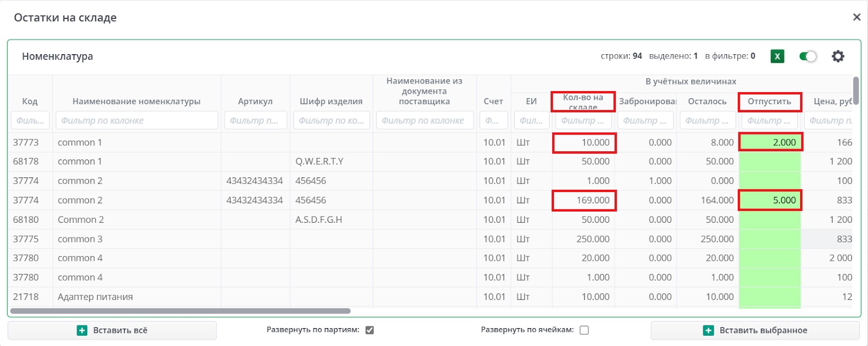
Task: Uncheck the 'Развернуть по партиям' checkbox
Action: click(370, 330)
